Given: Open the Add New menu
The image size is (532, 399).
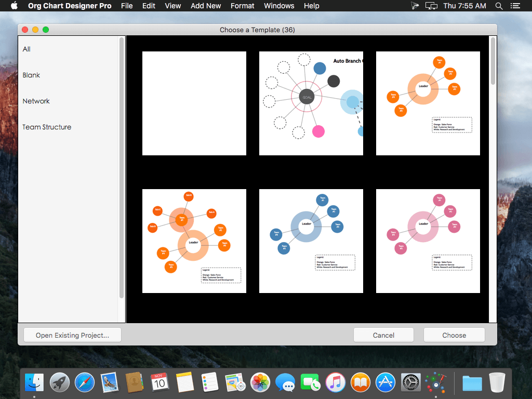Looking at the screenshot, I should pyautogui.click(x=206, y=6).
